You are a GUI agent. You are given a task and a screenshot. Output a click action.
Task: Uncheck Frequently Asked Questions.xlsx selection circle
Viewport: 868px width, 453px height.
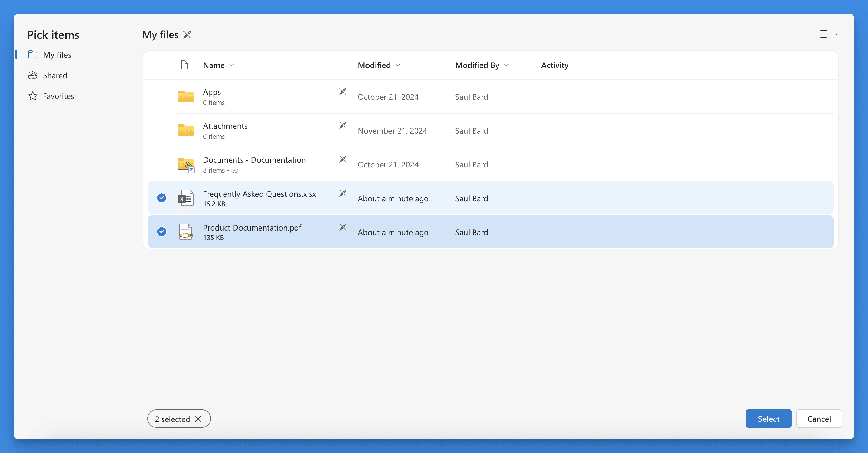click(162, 198)
